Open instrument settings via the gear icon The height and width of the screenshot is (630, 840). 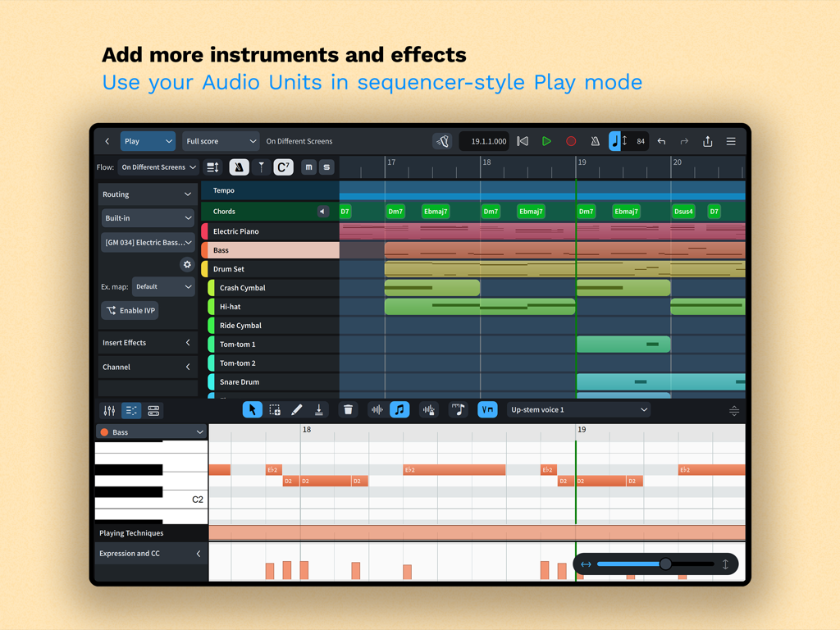tap(187, 265)
